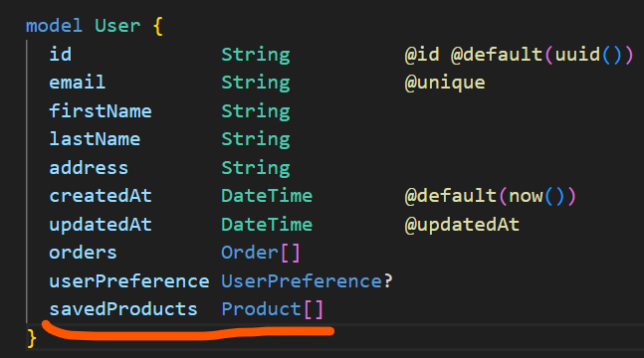This screenshot has height=358, width=644.
Task: Click the Product[] type reference
Action: (x=273, y=309)
